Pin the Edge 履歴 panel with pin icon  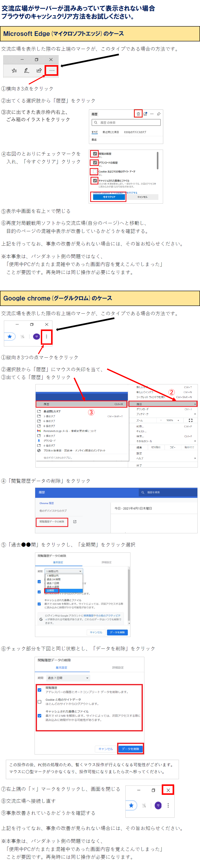click(x=159, y=114)
